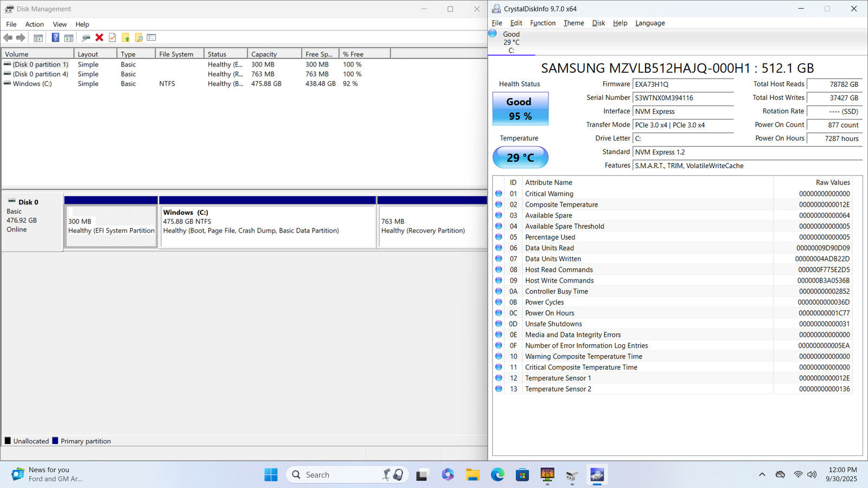Open File Explorer from the taskbar
Screen dimensions: 868x488
[473, 475]
